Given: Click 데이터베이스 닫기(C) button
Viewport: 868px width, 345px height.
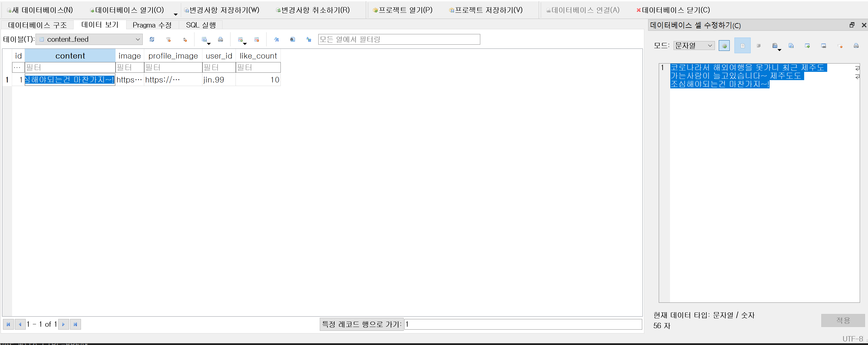Looking at the screenshot, I should click(x=673, y=10).
